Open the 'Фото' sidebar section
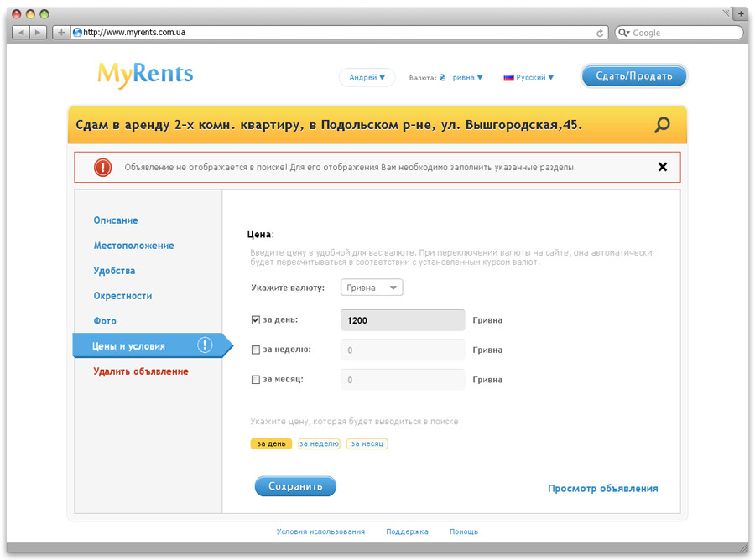Image resolution: width=755 pixels, height=560 pixels. [x=105, y=321]
